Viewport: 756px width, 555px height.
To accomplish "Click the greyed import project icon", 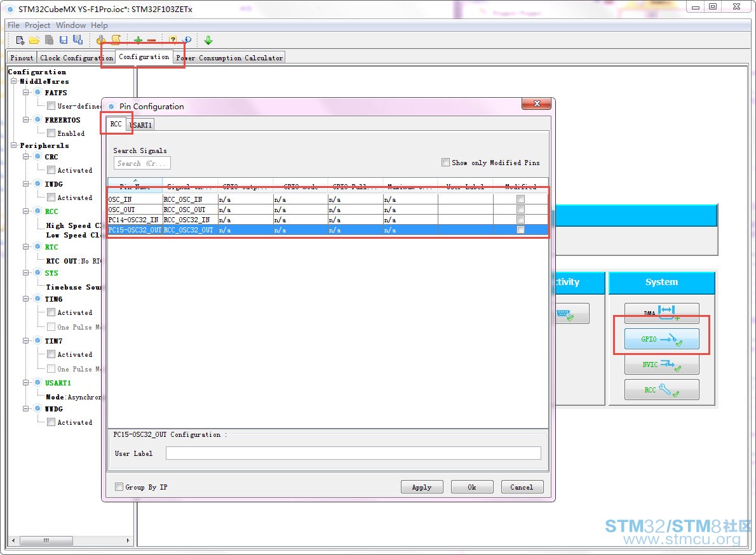I will [x=49, y=40].
